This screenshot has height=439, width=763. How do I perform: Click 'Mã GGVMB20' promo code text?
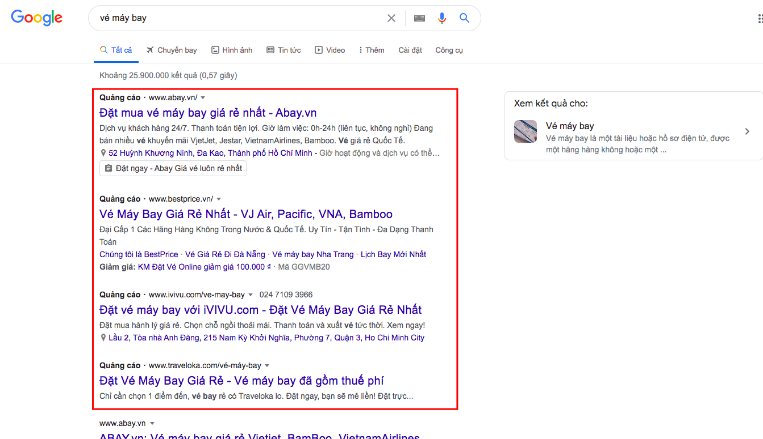point(304,267)
